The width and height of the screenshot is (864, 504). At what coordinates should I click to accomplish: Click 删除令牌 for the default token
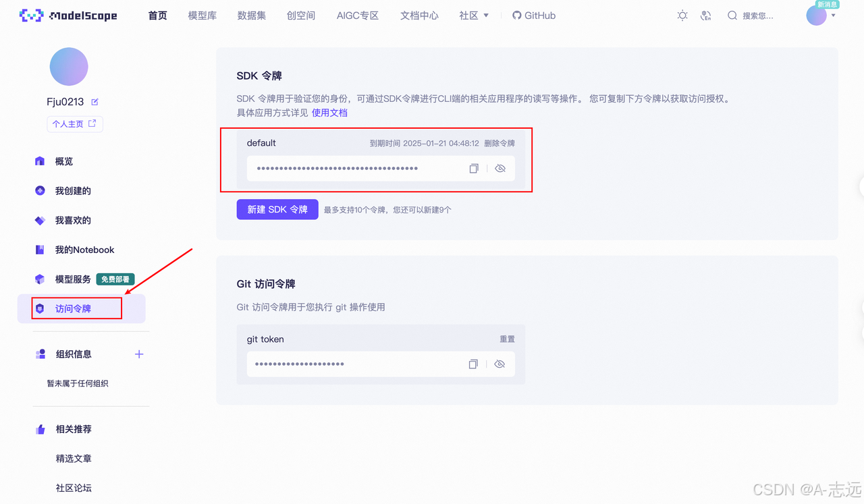500,144
